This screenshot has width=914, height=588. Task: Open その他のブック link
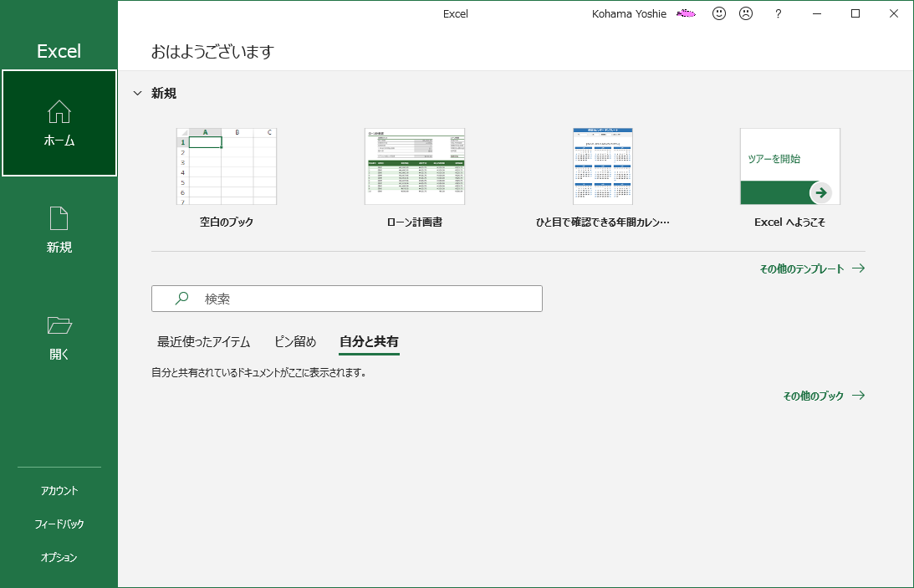813,396
